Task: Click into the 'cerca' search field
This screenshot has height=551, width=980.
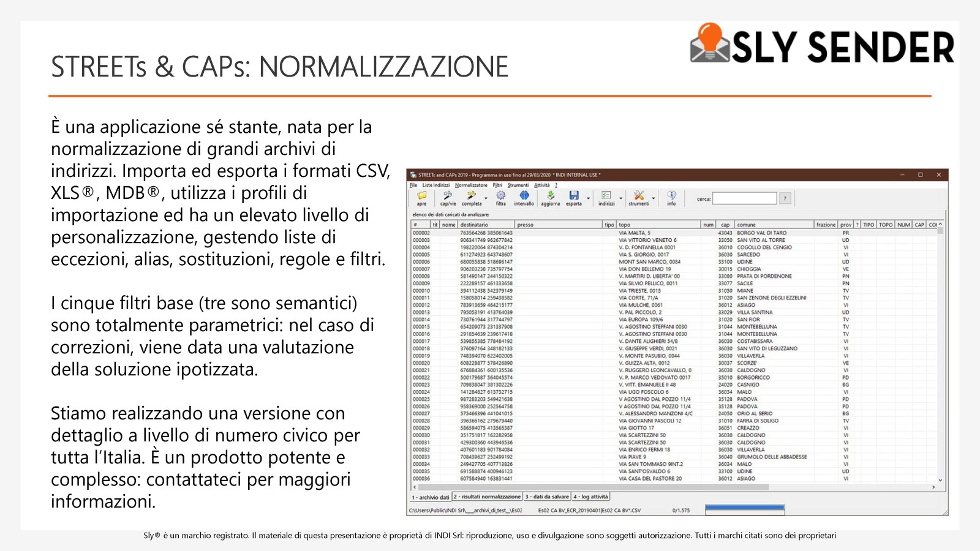Action: pos(744,198)
